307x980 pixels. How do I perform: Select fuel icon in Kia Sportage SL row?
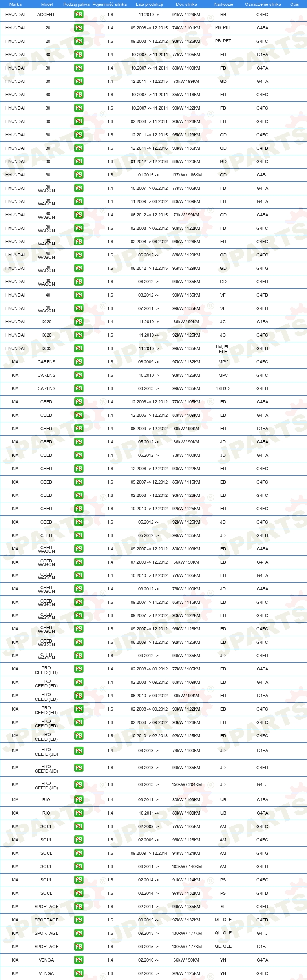79,907
